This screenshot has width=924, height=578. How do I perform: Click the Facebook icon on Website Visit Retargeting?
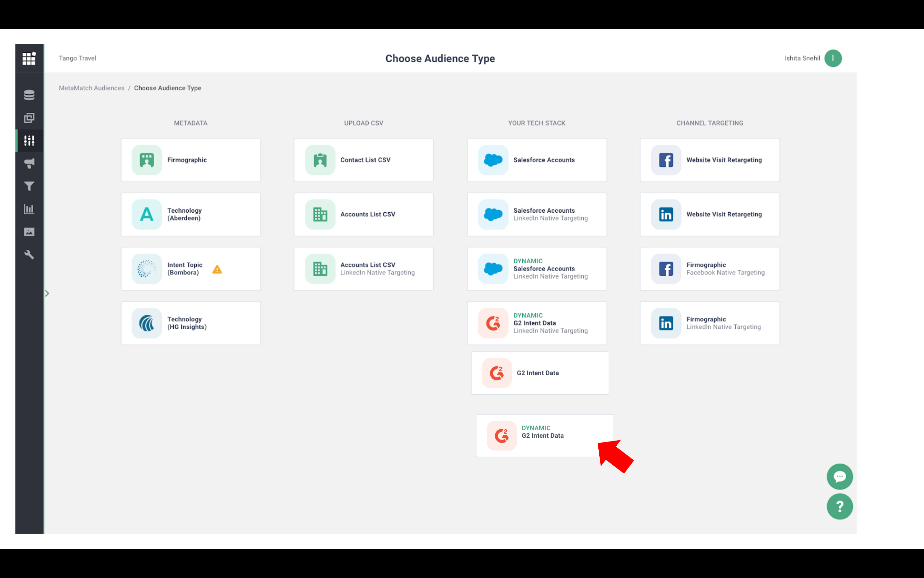click(666, 160)
